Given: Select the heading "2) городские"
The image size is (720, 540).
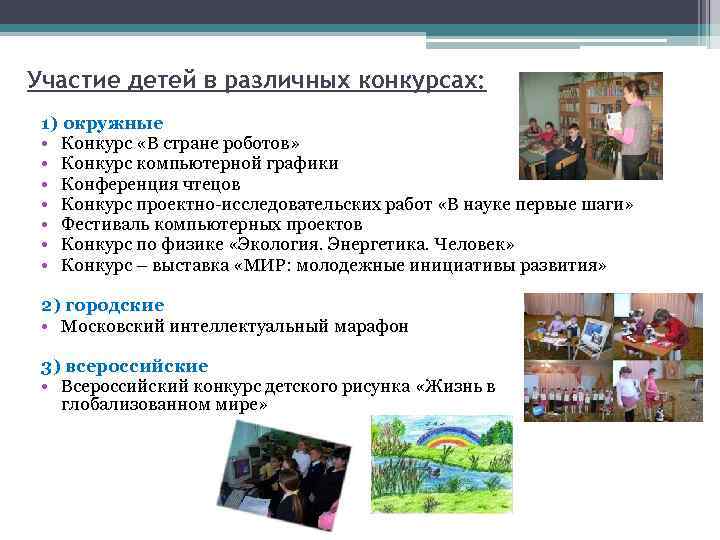Looking at the screenshot, I should pos(102,305).
